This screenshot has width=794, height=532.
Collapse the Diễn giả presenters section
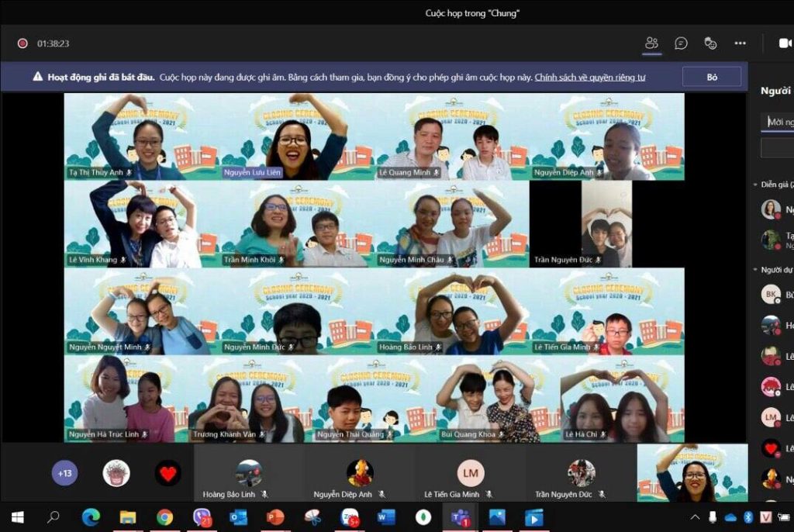click(755, 185)
